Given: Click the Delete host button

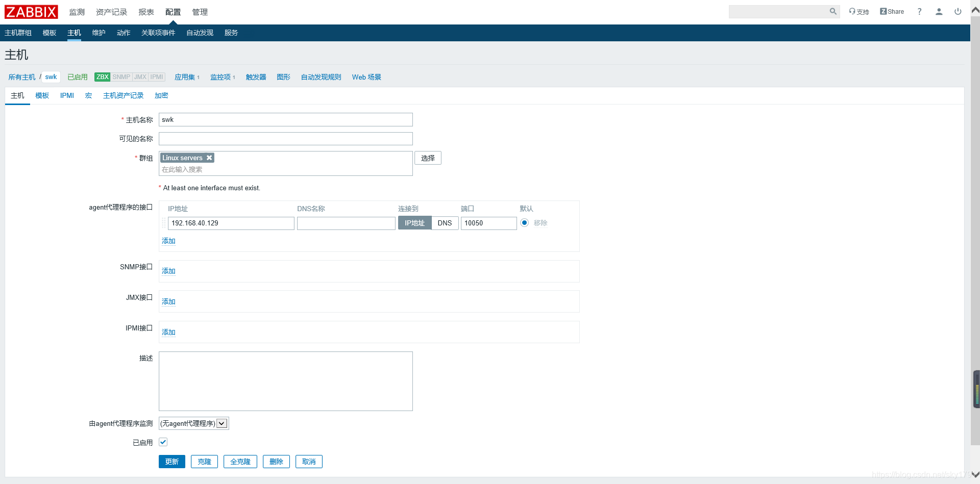Looking at the screenshot, I should point(277,462).
